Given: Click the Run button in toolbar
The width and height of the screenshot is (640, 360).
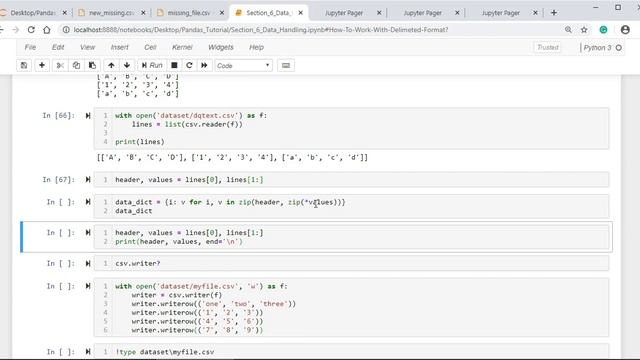Looking at the screenshot, I should (152, 65).
